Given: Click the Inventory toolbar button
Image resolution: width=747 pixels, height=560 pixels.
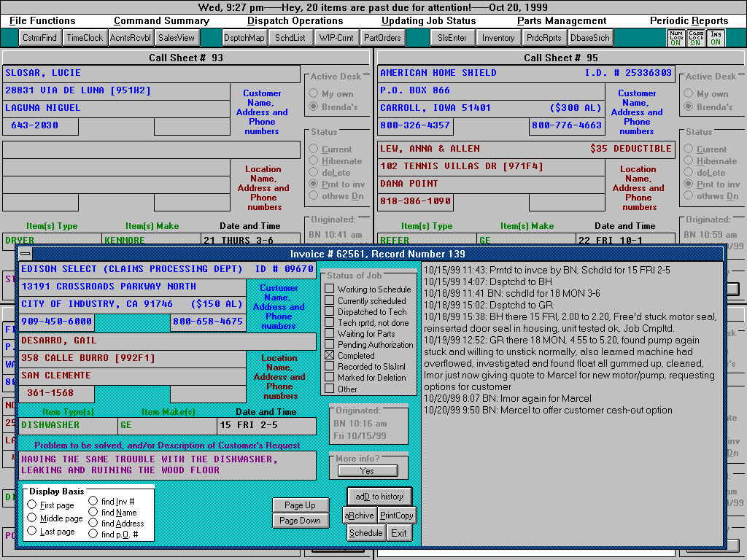Looking at the screenshot, I should (498, 38).
